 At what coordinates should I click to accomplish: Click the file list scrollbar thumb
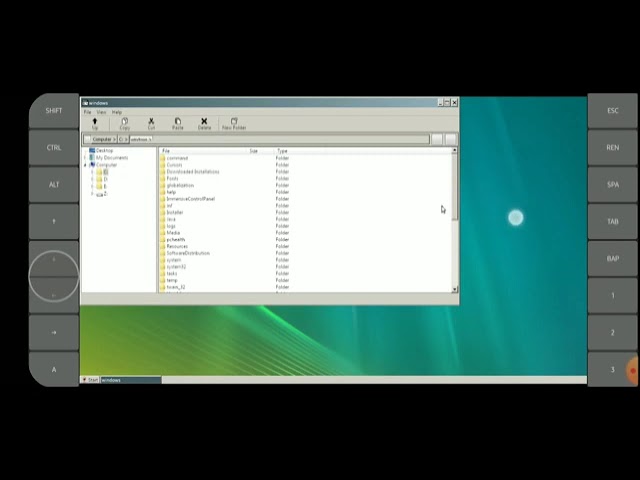[454, 187]
